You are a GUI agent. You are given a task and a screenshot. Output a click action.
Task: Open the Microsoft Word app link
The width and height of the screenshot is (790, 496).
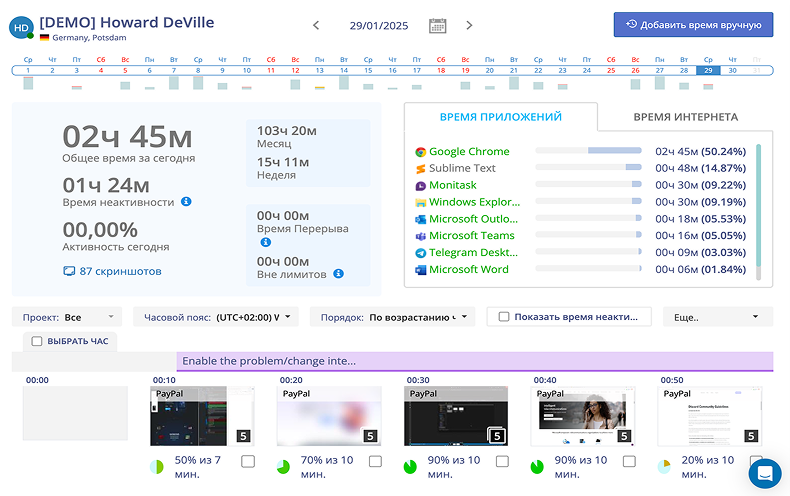coord(469,269)
